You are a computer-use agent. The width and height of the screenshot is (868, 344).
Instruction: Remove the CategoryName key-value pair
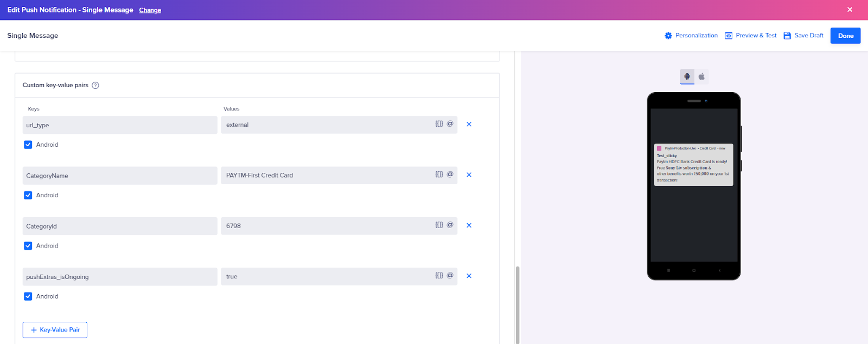[x=469, y=175]
